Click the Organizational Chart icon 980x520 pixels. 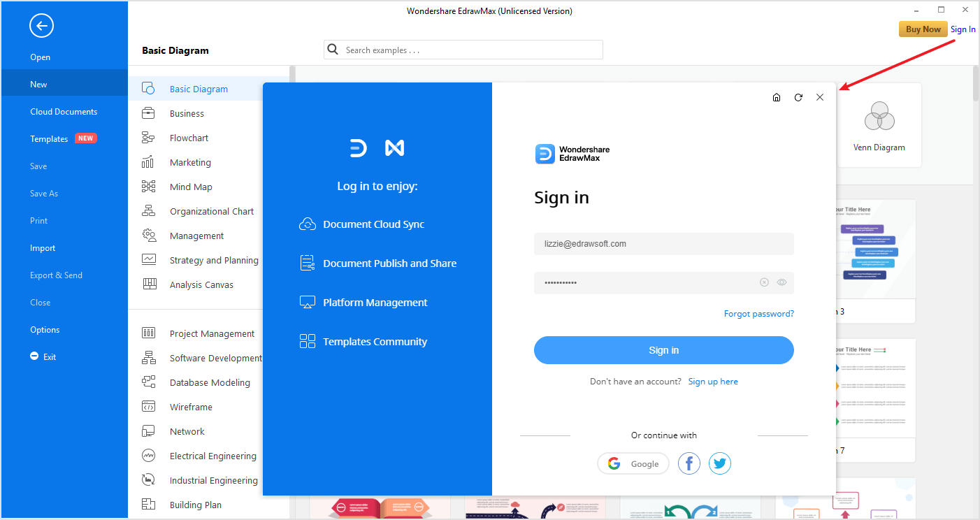pos(148,211)
